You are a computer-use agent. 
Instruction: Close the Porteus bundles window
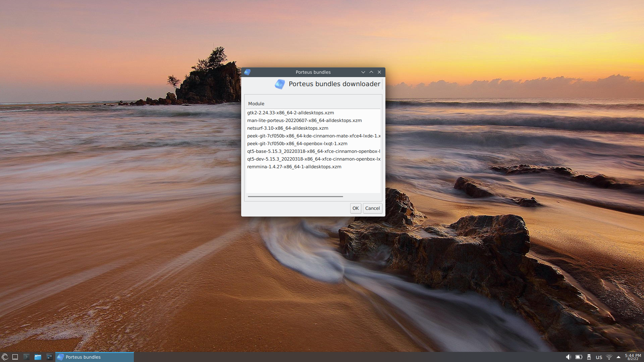coord(379,72)
